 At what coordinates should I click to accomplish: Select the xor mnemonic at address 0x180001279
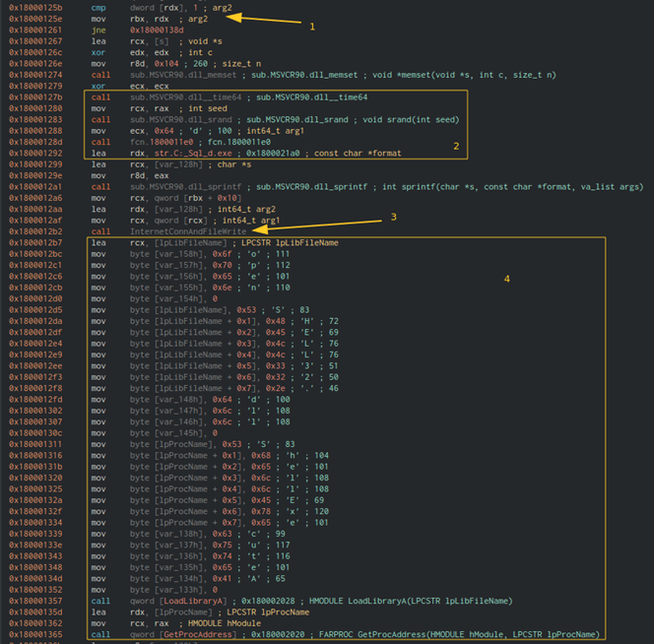[98, 87]
